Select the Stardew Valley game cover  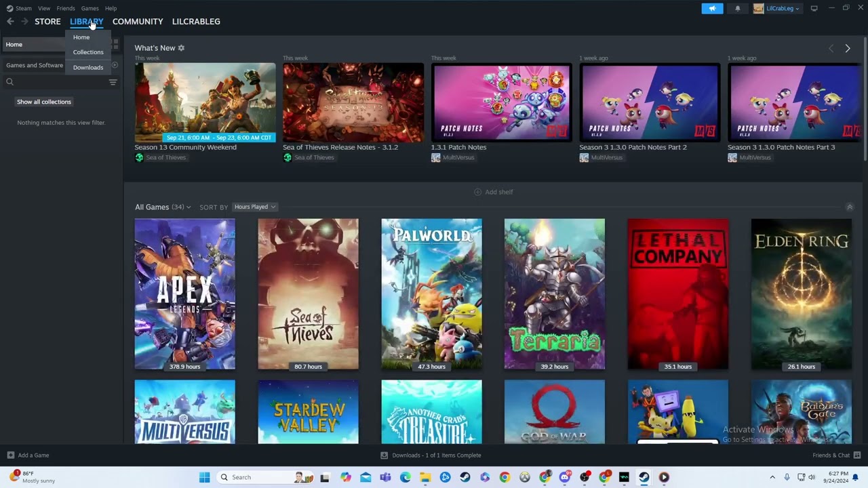point(308,411)
